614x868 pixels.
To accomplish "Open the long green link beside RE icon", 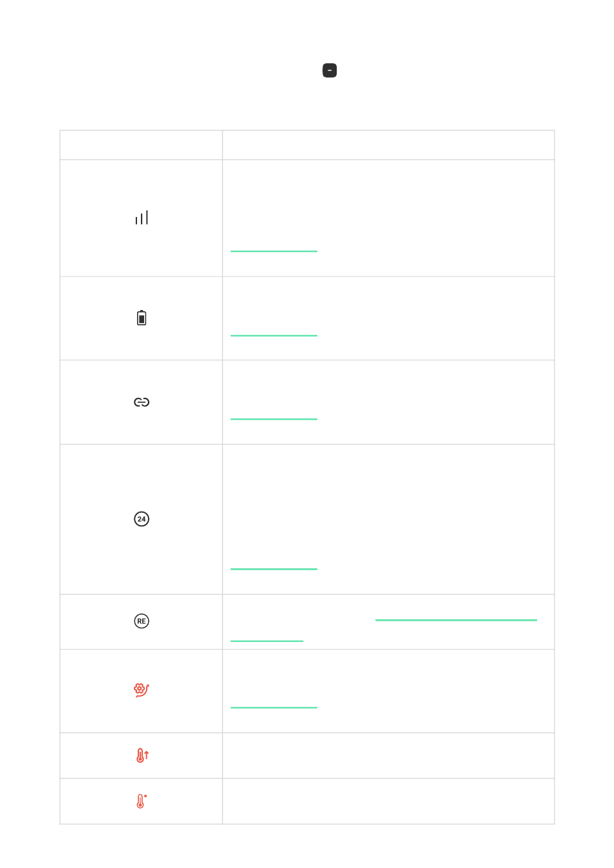I will coord(456,619).
